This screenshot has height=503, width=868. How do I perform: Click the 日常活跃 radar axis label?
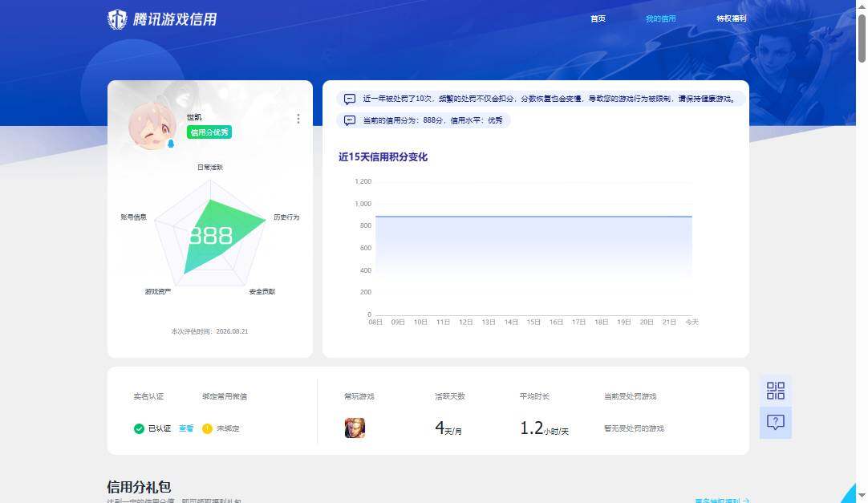210,167
